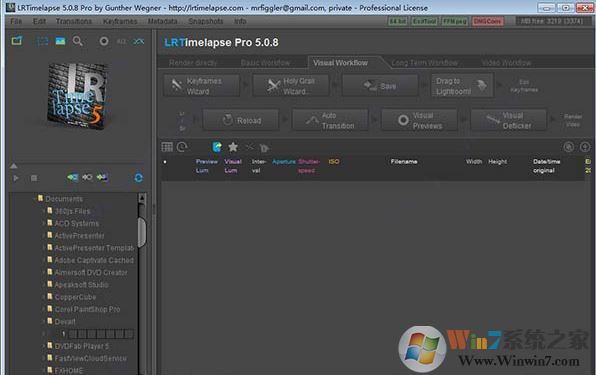Click the Reload button
The image size is (596, 375).
[241, 120]
